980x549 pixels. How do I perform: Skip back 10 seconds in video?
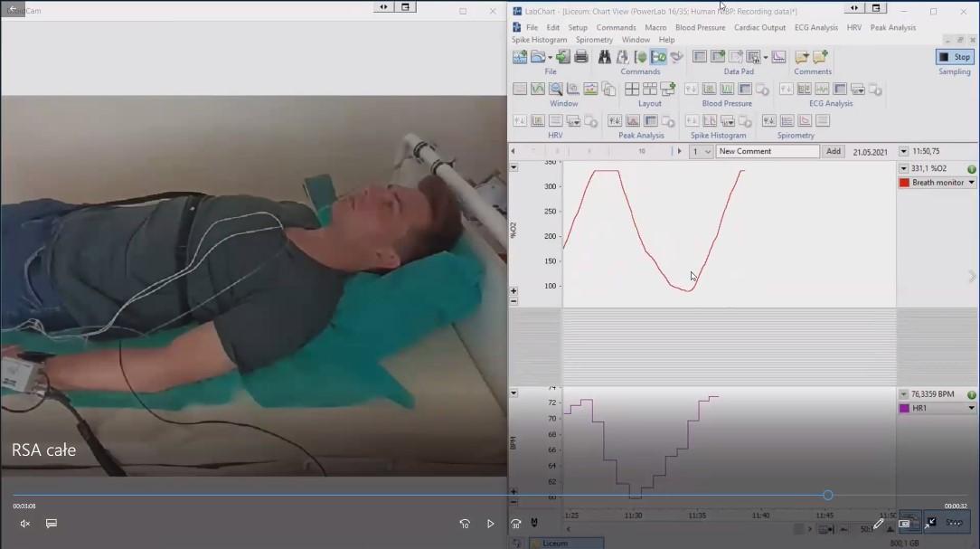tap(465, 524)
